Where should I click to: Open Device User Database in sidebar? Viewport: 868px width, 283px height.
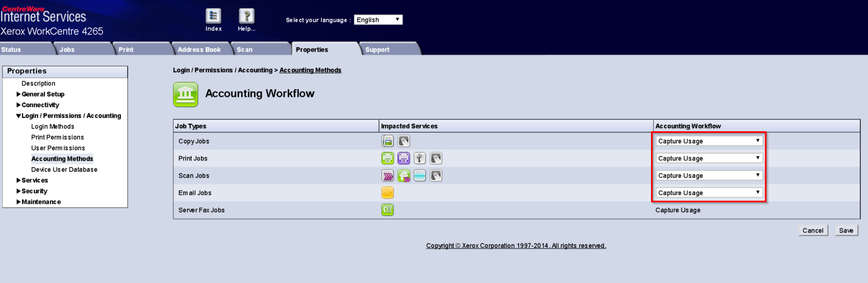click(x=64, y=169)
